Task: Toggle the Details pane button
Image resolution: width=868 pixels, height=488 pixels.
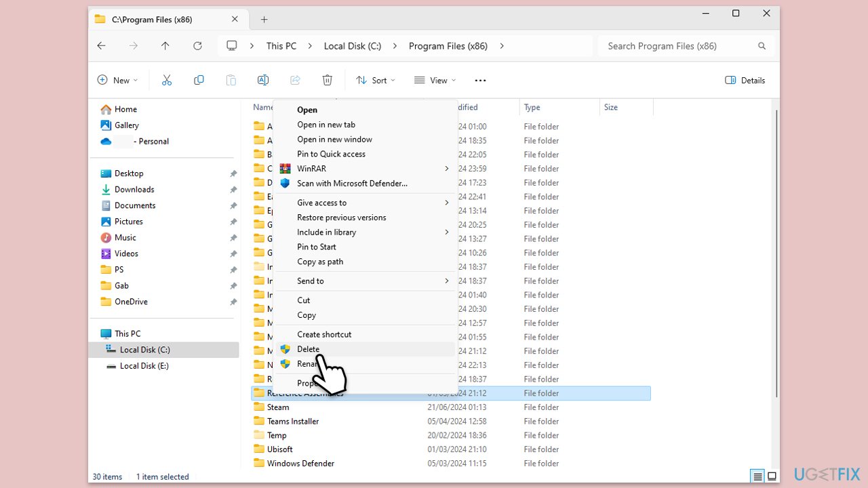Action: (745, 80)
